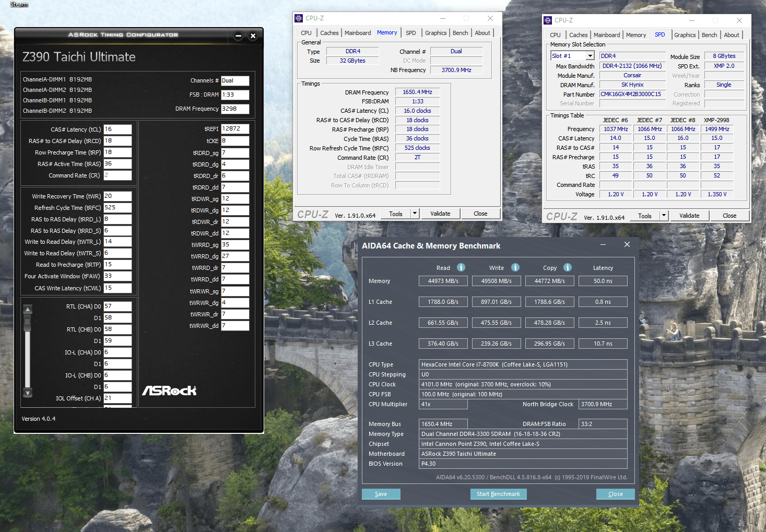Open Tools dropdown arrow in CPU-Z SPD window
Image resolution: width=766 pixels, height=532 pixels.
point(664,216)
